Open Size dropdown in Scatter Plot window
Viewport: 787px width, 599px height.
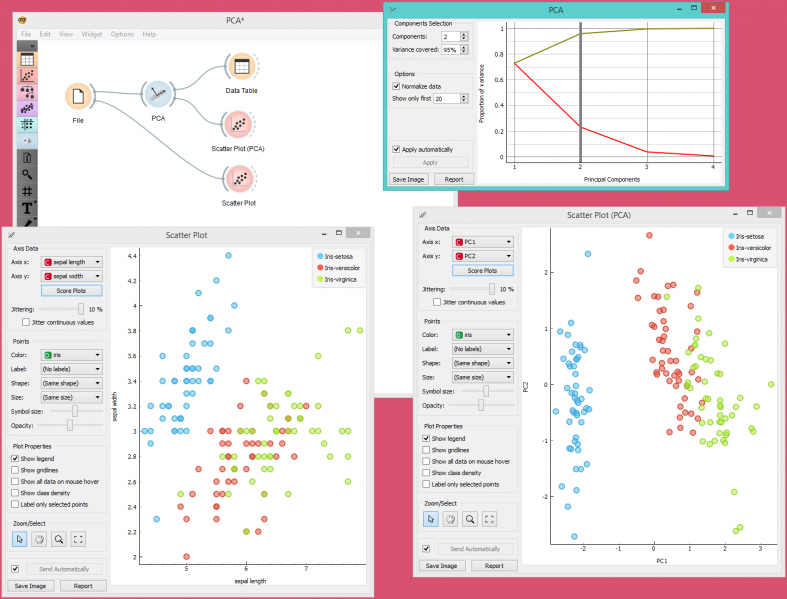click(72, 397)
